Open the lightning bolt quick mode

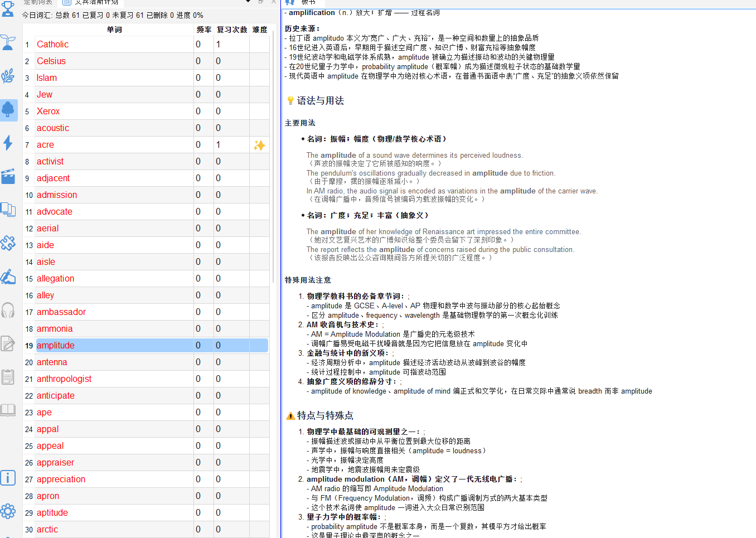coord(8,143)
